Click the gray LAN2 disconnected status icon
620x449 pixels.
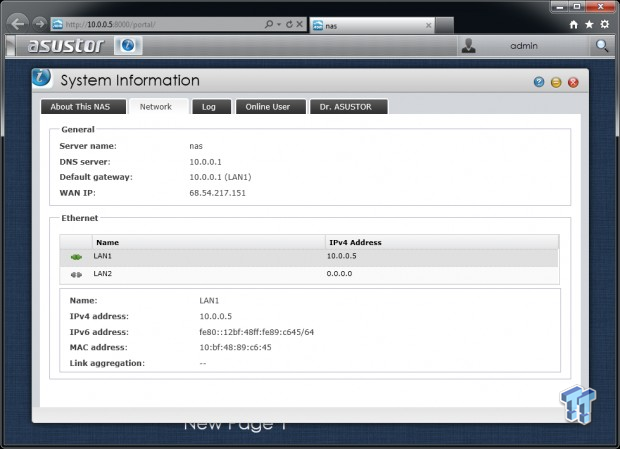76,275
